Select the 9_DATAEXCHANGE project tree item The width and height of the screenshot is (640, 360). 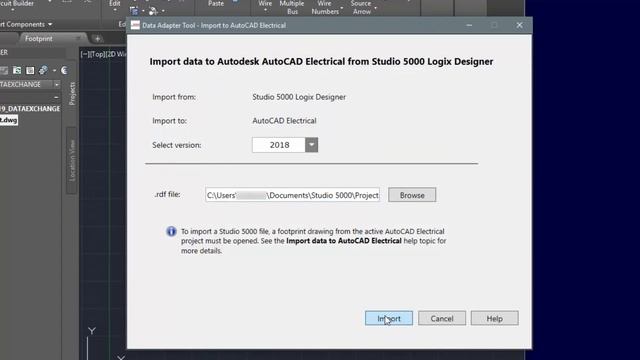pyautogui.click(x=30, y=109)
